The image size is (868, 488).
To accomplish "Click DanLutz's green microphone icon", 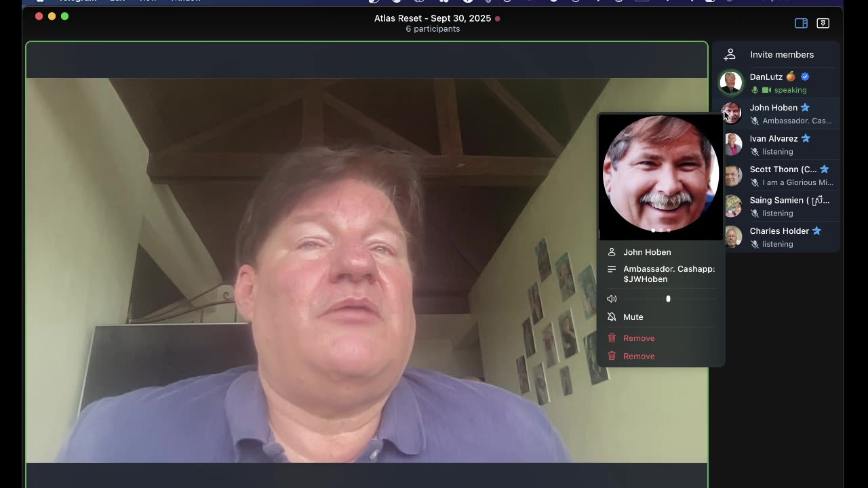I will coord(755,90).
